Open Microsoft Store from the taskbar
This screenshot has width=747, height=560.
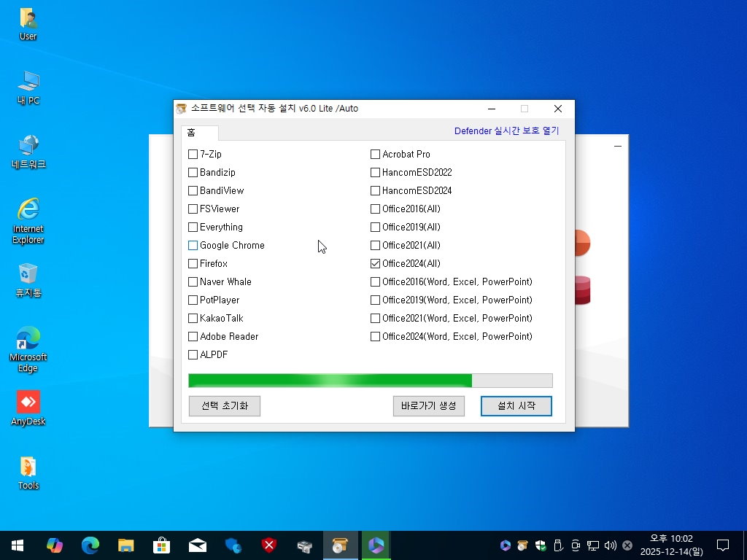point(161,545)
